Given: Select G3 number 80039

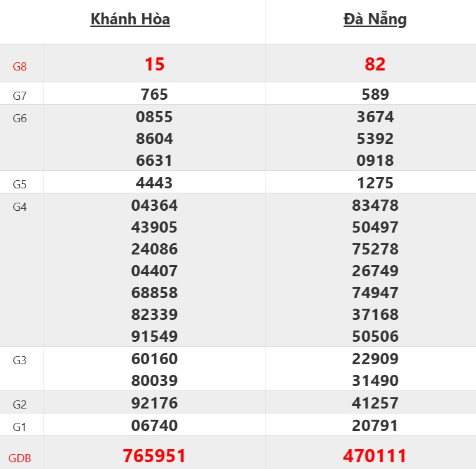Looking at the screenshot, I should point(155,380).
